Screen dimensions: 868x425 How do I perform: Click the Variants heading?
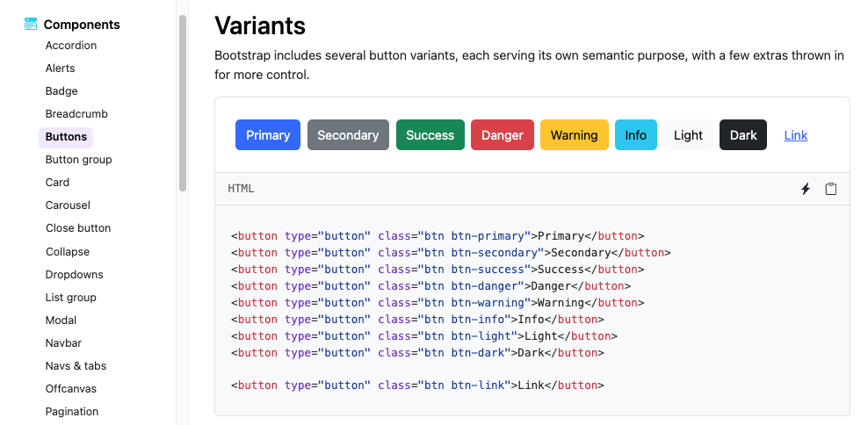coord(260,25)
